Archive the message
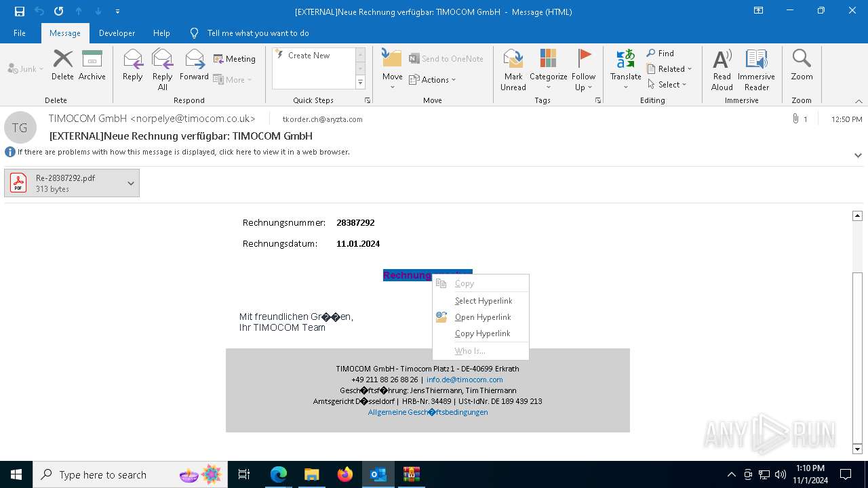Screen dimensions: 868x488 tap(92, 65)
